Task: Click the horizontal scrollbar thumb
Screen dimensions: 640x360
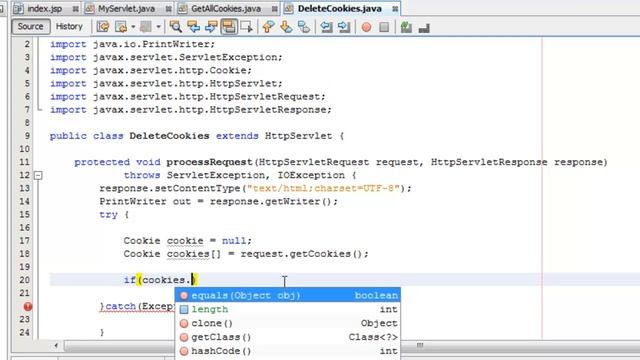Action: [420, 346]
